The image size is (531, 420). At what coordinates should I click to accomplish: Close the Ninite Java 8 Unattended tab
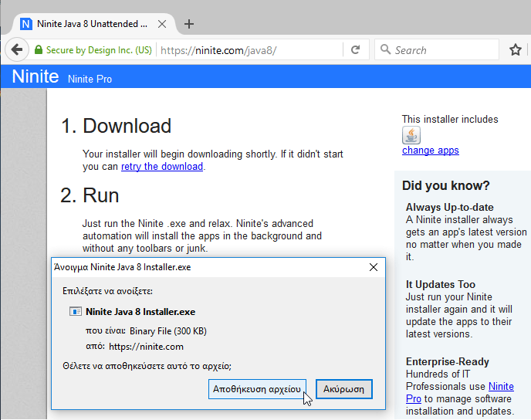162,24
